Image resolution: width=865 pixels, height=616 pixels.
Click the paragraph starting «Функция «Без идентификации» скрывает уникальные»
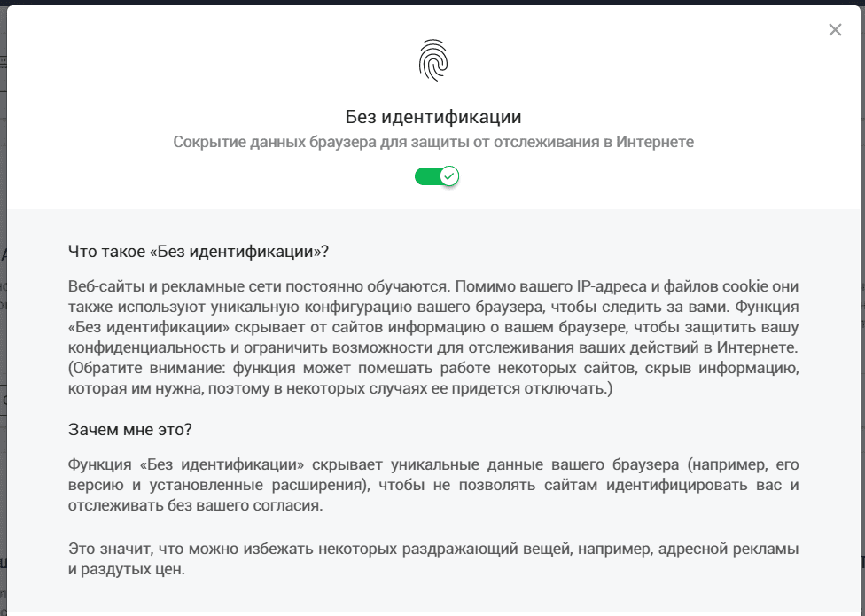coord(433,485)
